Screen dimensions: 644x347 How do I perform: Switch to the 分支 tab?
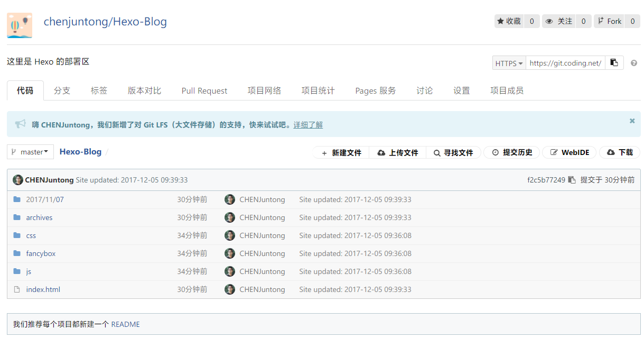pos(62,90)
